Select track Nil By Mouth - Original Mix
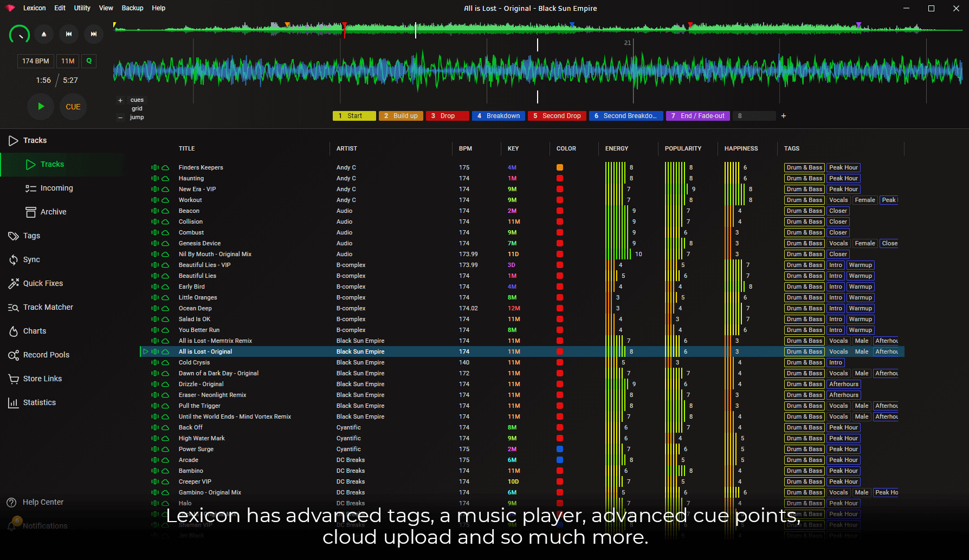This screenshot has height=560, width=969. click(215, 254)
